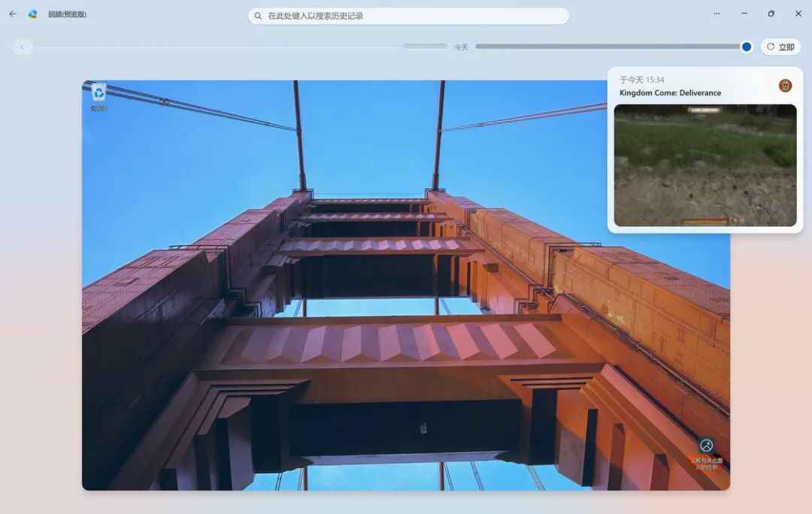The width and height of the screenshot is (812, 514).
Task: Click the "Kingdom Come: Deliverance" title text
Action: tap(670, 93)
